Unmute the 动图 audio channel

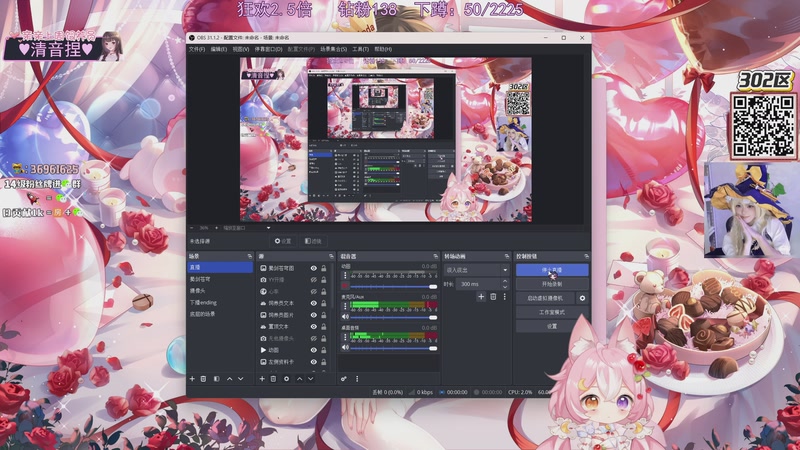(x=345, y=286)
